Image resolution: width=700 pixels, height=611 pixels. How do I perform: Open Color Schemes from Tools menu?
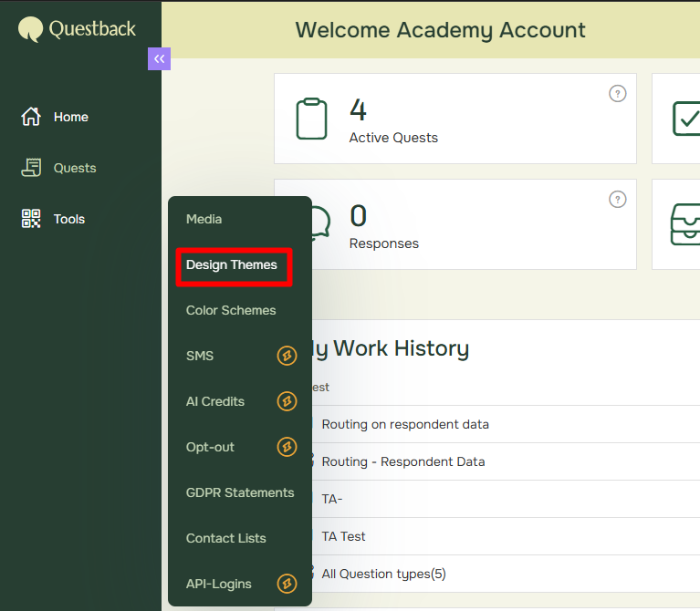(231, 310)
